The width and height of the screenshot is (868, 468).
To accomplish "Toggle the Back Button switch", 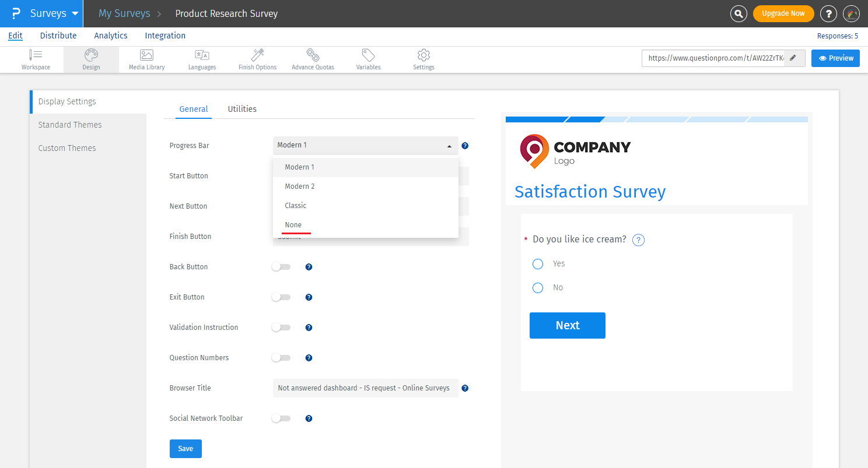I will pos(281,267).
